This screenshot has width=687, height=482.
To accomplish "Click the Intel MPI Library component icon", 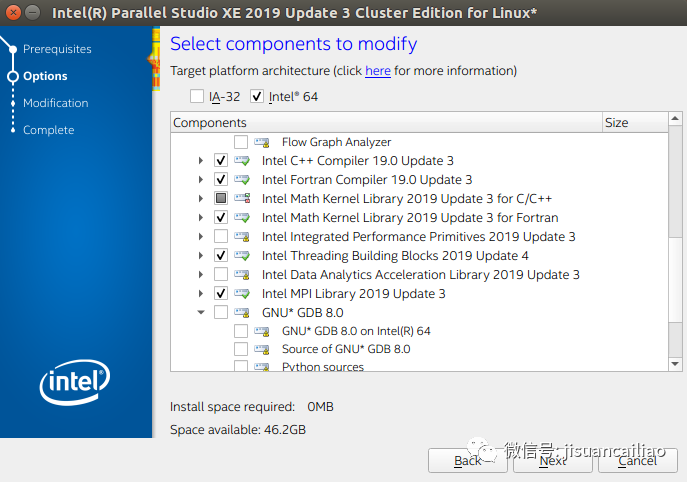I will click(x=242, y=294).
